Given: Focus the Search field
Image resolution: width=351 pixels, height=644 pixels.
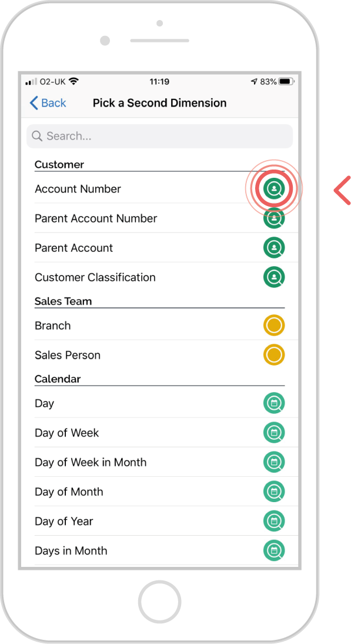Looking at the screenshot, I should [159, 136].
